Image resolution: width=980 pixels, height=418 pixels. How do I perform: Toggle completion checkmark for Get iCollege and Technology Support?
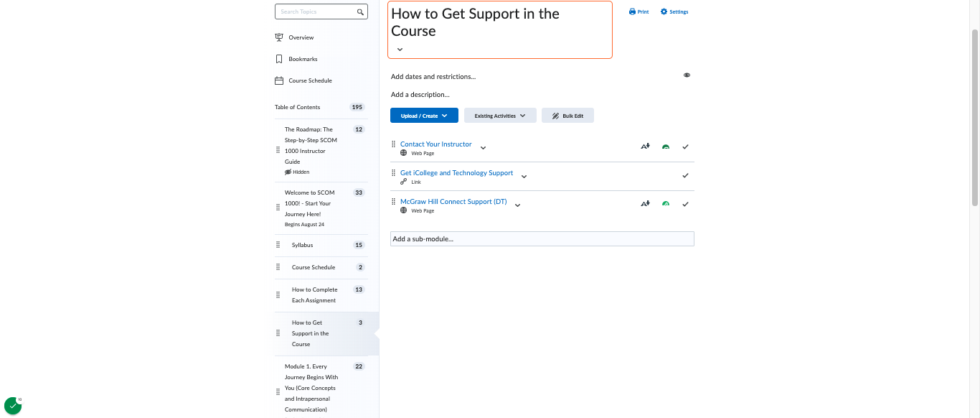click(x=685, y=175)
